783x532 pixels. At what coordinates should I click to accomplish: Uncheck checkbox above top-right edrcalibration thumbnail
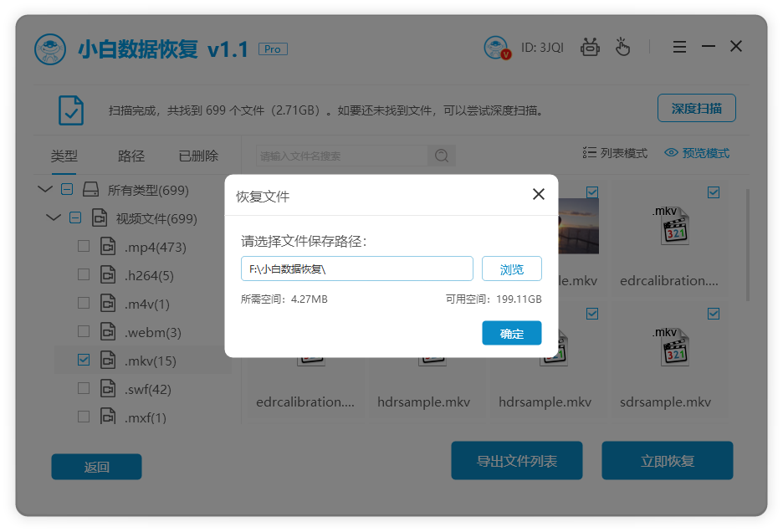tap(714, 192)
